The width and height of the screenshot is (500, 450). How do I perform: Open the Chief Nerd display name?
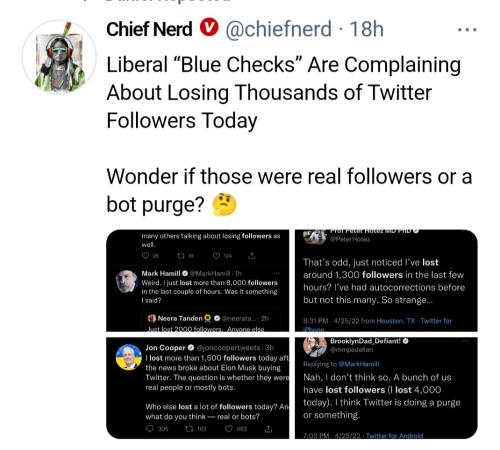pos(149,29)
